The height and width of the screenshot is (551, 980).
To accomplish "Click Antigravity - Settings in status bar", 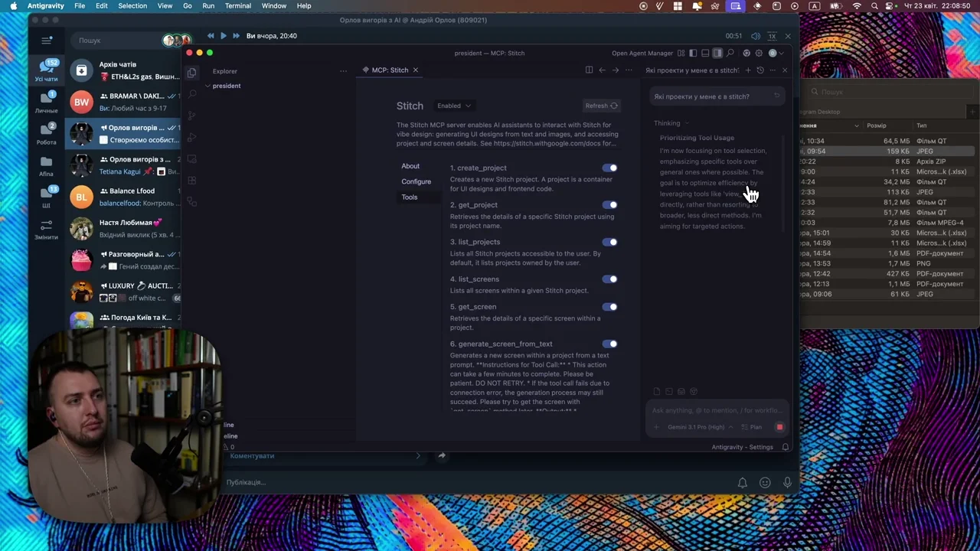I will [742, 447].
